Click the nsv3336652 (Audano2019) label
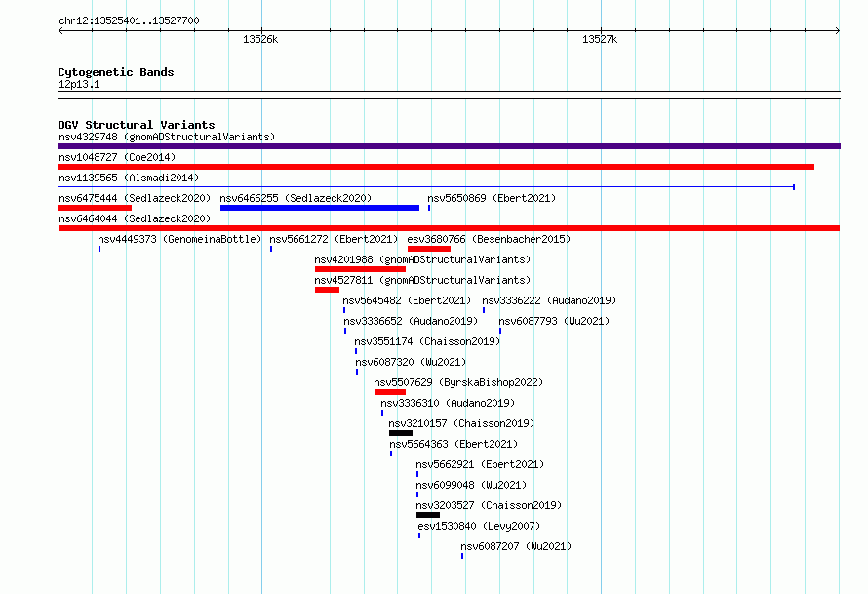The width and height of the screenshot is (868, 594). (411, 321)
